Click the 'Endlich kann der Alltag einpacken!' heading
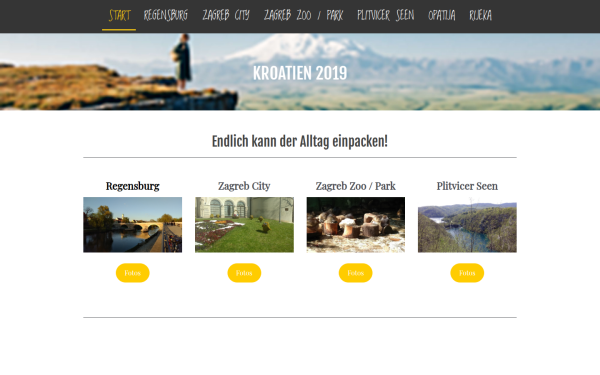600x375 pixels. click(x=300, y=142)
